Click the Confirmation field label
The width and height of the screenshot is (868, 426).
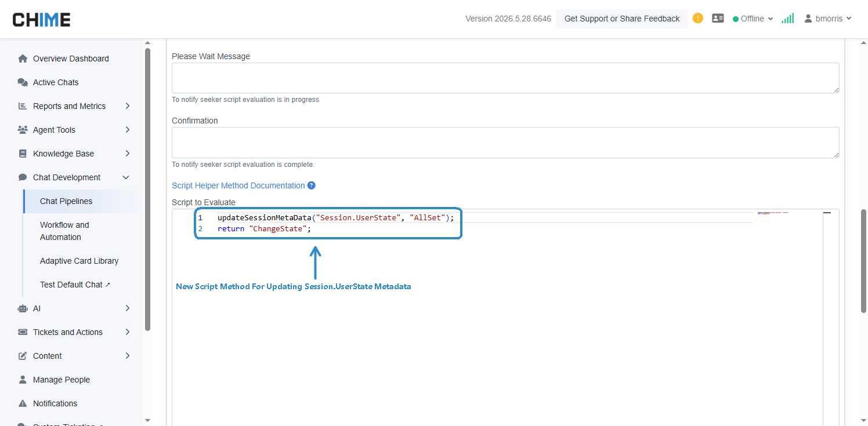tap(195, 121)
